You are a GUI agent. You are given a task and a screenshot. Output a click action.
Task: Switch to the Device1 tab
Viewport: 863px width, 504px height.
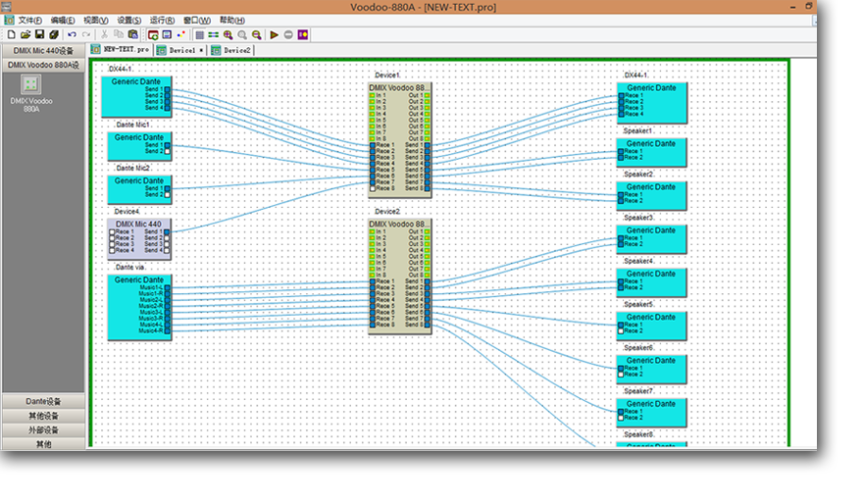click(x=180, y=50)
